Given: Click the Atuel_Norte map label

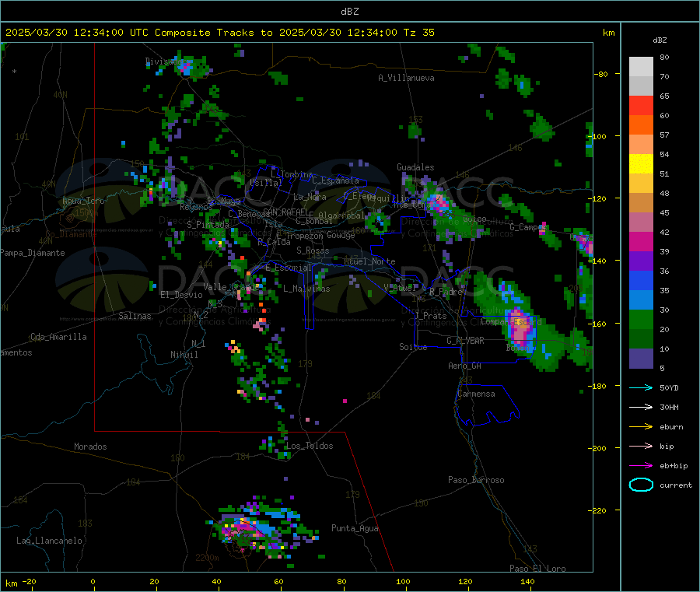Looking at the screenshot, I should coord(369,261).
